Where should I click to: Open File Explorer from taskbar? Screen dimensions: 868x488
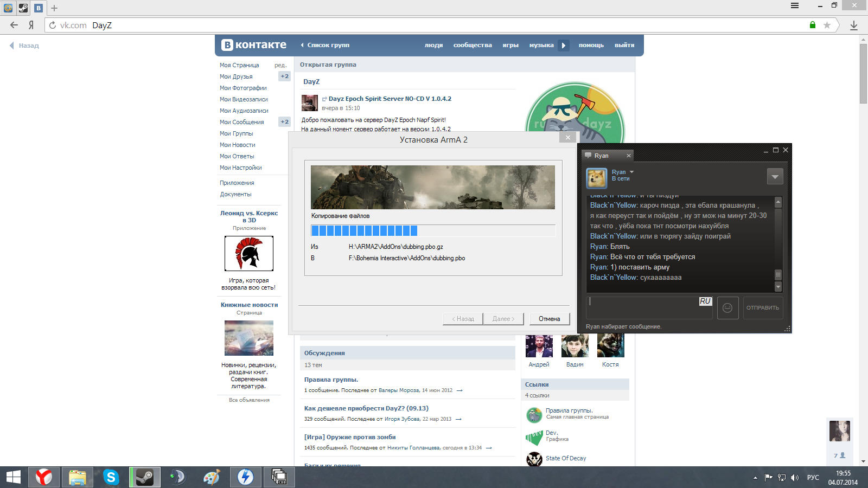point(78,477)
